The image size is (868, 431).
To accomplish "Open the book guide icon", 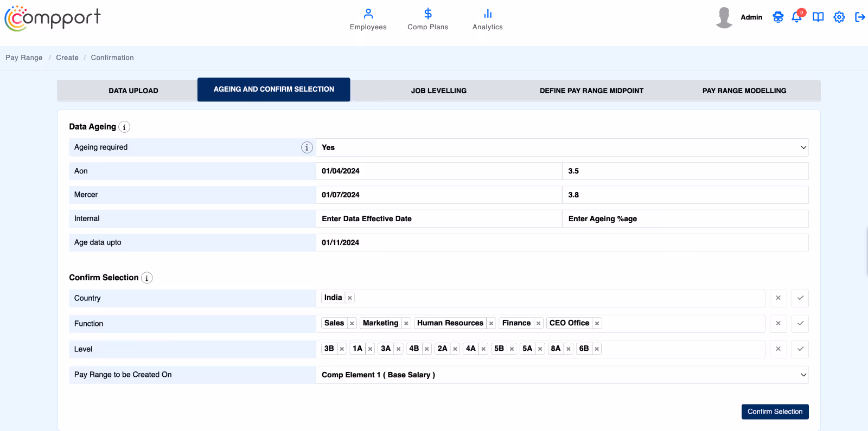I will [x=818, y=17].
